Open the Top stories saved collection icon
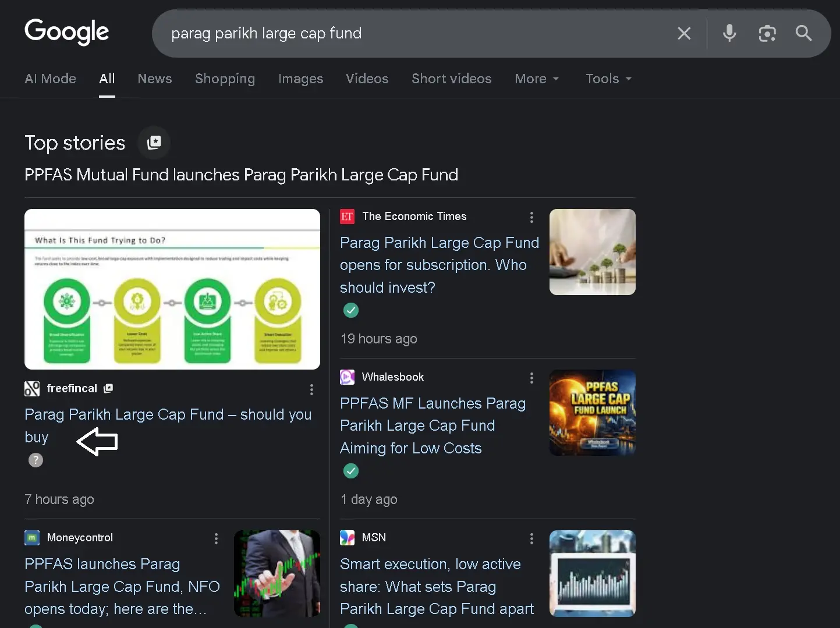The width and height of the screenshot is (840, 628). coord(154,143)
